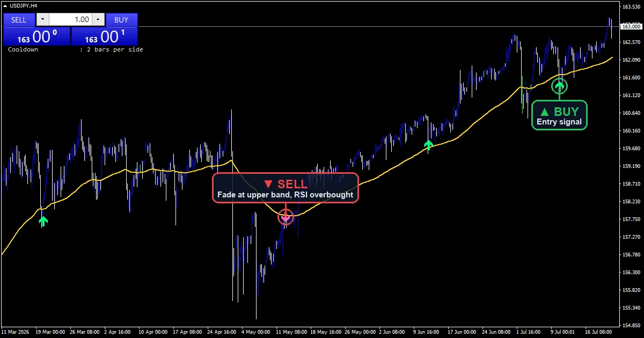Click the '17 Jun 00:00' time label
This screenshot has height=338, width=644.
463,332
